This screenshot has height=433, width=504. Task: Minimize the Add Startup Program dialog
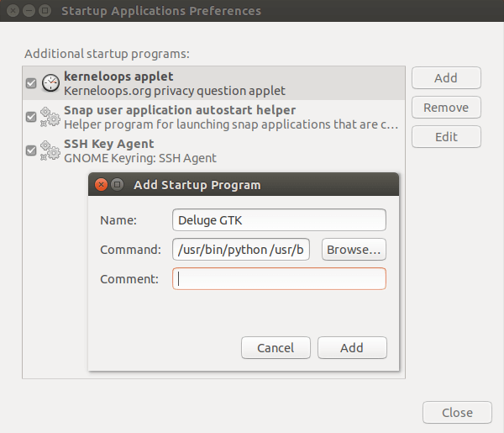point(117,185)
